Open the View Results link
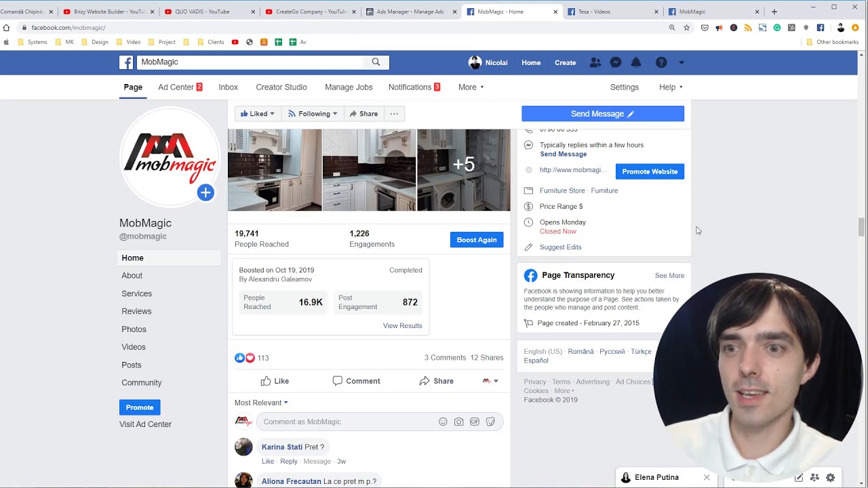Image resolution: width=868 pixels, height=488 pixels. coord(402,325)
